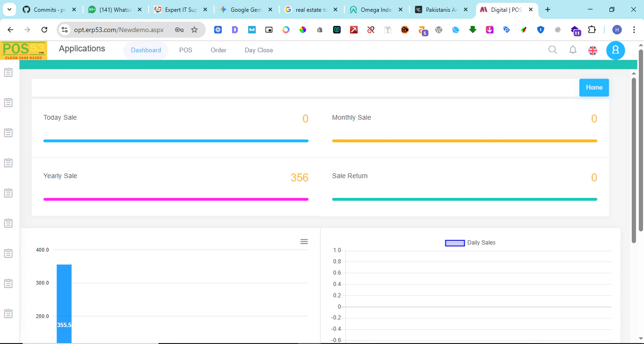Switch to the Expert IT Sup tab

pyautogui.click(x=180, y=9)
